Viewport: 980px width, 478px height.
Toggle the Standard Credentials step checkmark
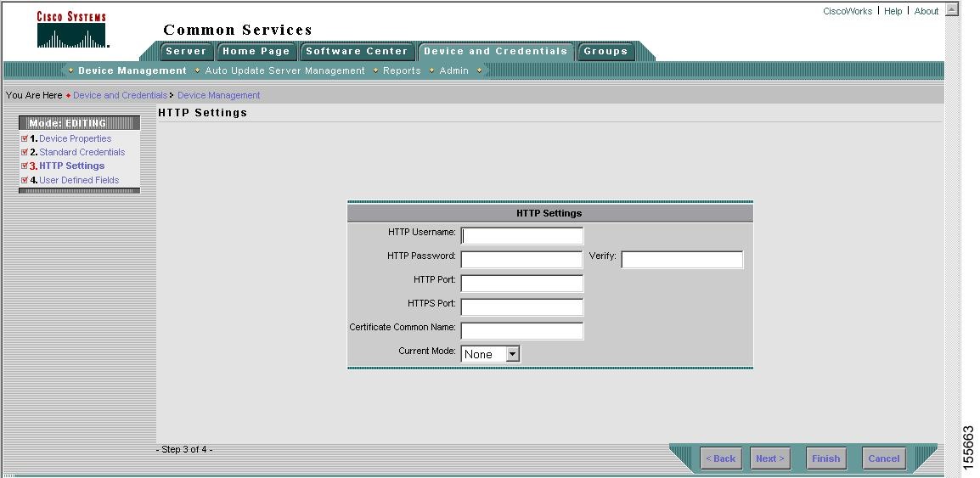pyautogui.click(x=25, y=152)
